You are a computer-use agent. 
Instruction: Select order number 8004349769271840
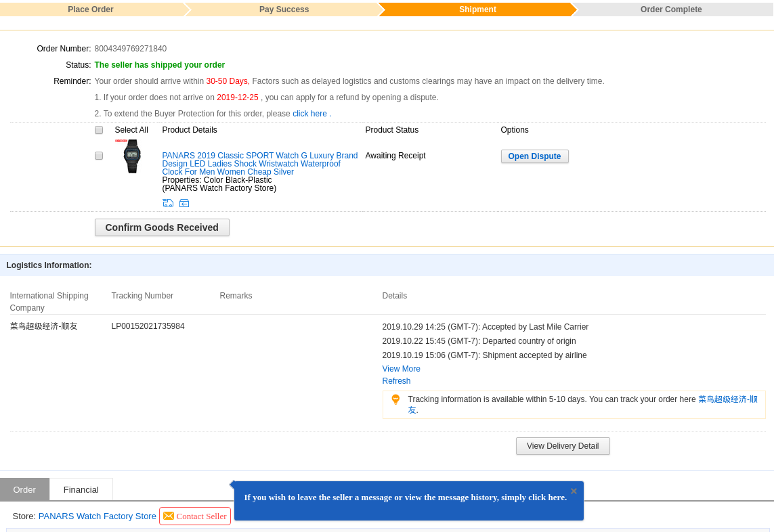pyautogui.click(x=130, y=48)
